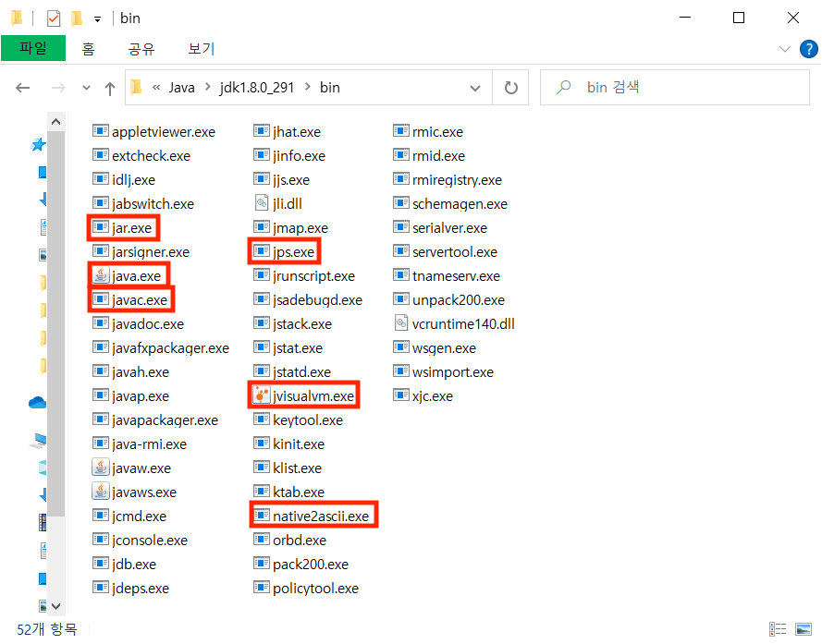
Task: Go back to previous folder
Action: (x=22, y=88)
